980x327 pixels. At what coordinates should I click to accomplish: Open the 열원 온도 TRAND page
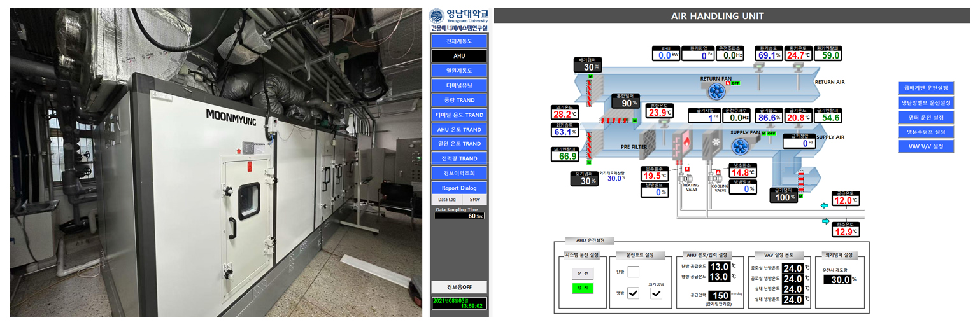tap(459, 144)
